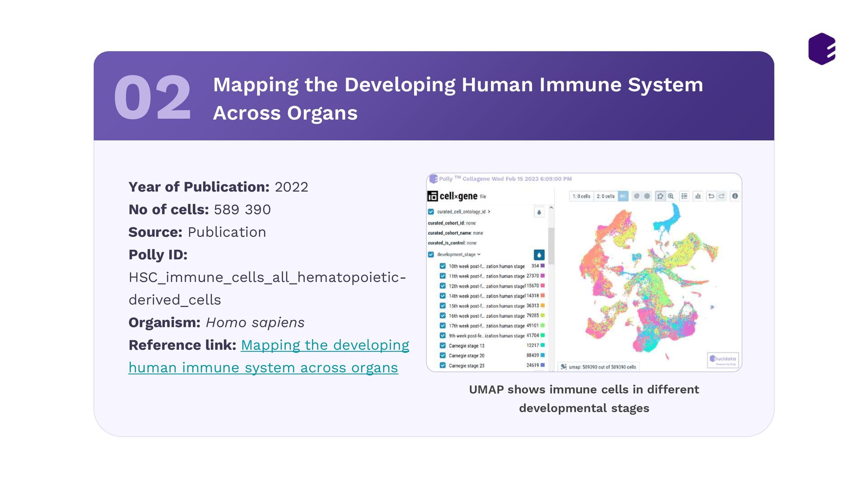
Task: Click the '1: 0 cells' selection button
Action: coord(581,196)
